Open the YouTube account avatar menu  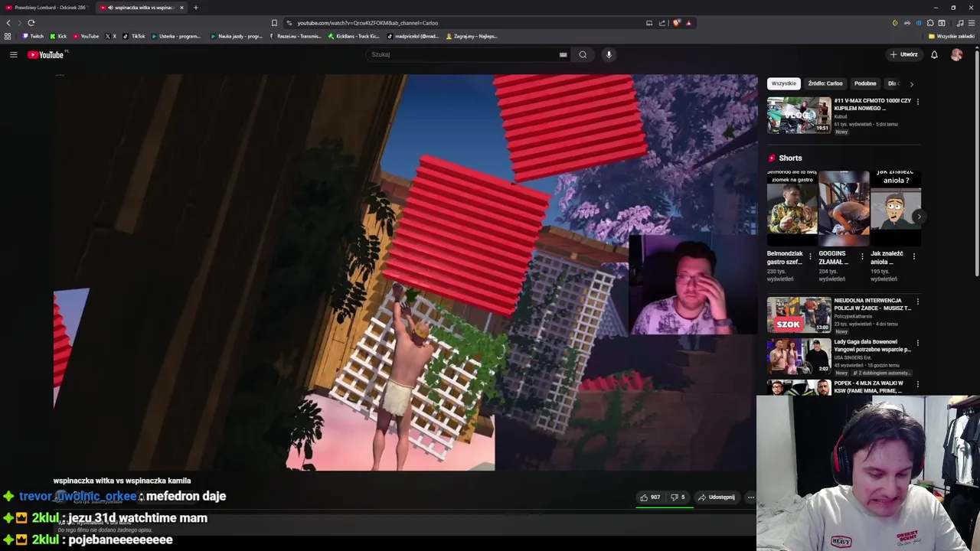coord(956,54)
